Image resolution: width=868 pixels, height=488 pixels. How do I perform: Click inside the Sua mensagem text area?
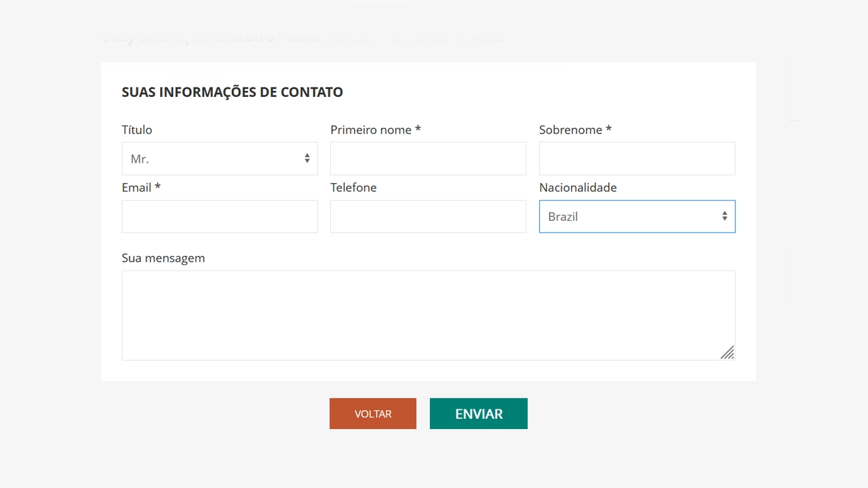click(x=428, y=315)
